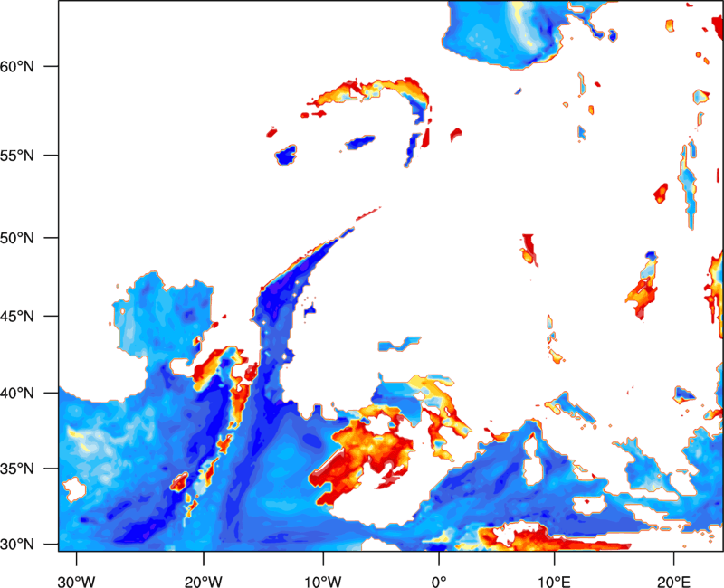Click the 30°W longitude label
724x588 pixels.
76,582
